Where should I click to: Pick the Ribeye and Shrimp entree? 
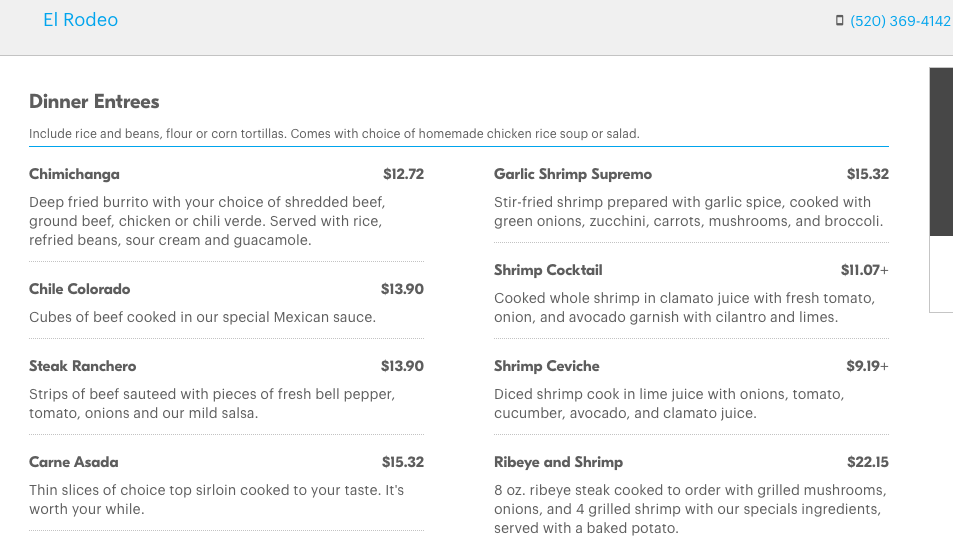pyautogui.click(x=559, y=462)
